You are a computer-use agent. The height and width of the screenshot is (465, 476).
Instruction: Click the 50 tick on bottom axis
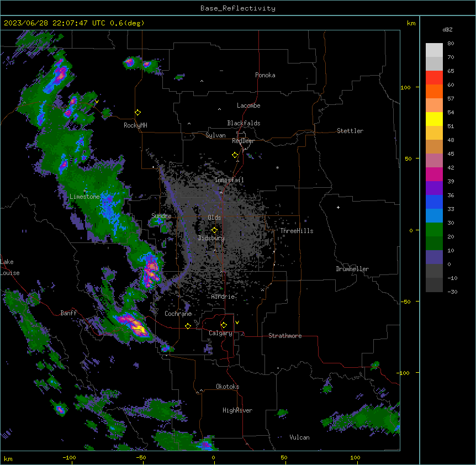284,457
